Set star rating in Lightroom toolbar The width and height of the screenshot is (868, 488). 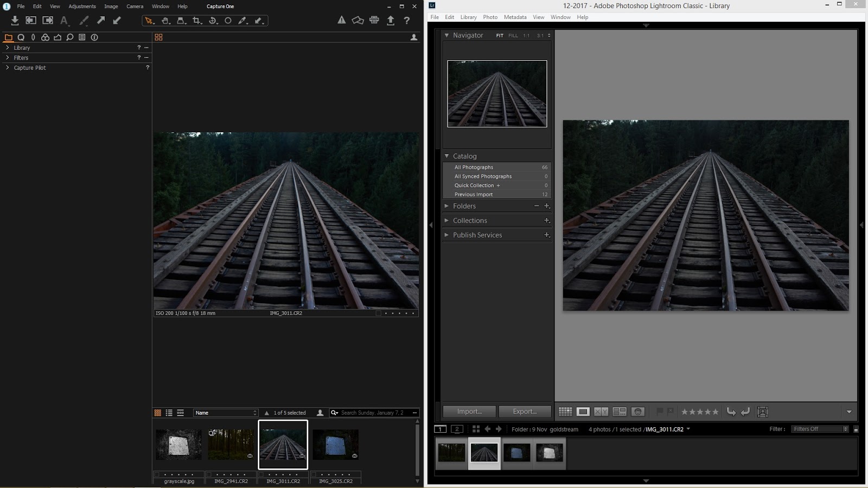(700, 412)
